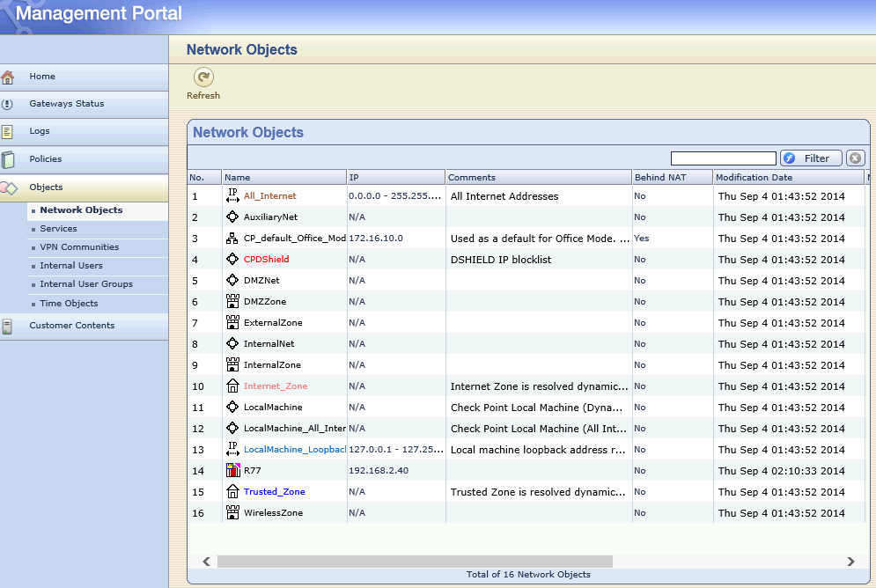The height and width of the screenshot is (588, 876).
Task: Click the Policies icon in the sidebar
Action: coord(11,158)
